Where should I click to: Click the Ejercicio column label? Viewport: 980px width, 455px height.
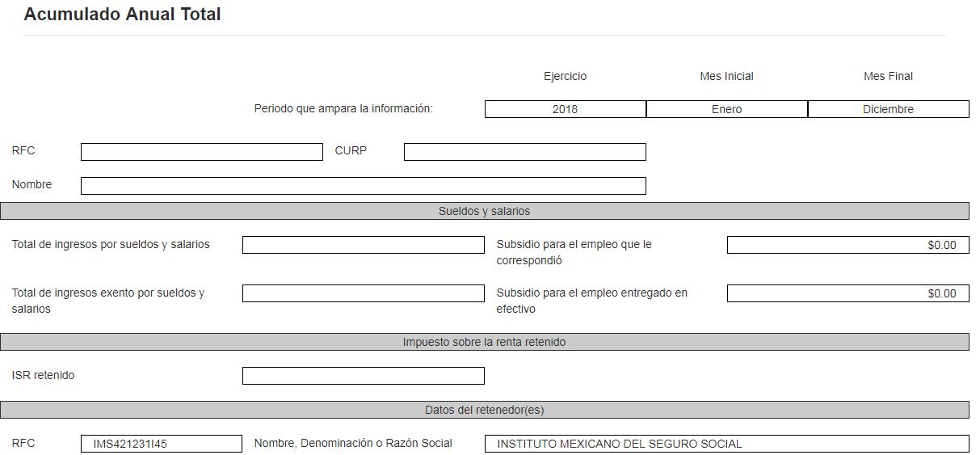coord(566,76)
